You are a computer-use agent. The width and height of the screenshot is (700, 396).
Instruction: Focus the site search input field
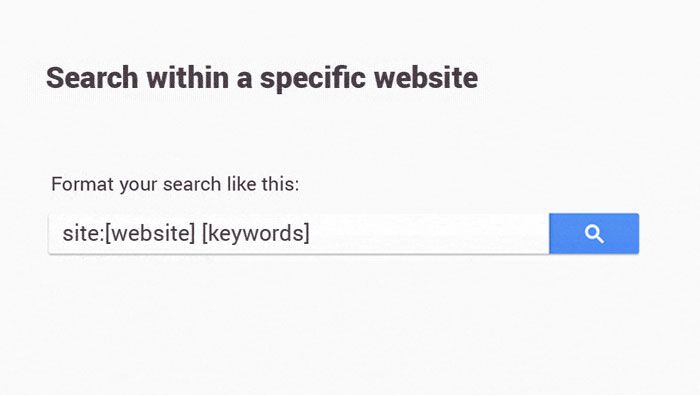299,233
